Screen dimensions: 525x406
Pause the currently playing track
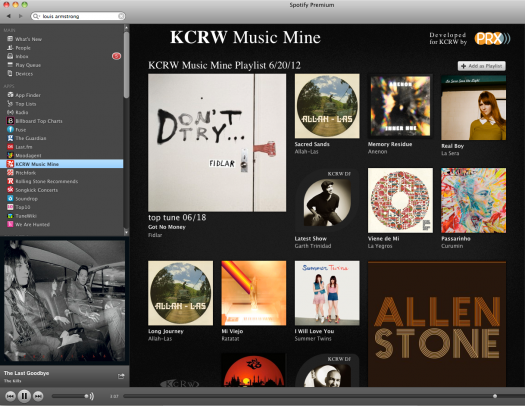24,396
